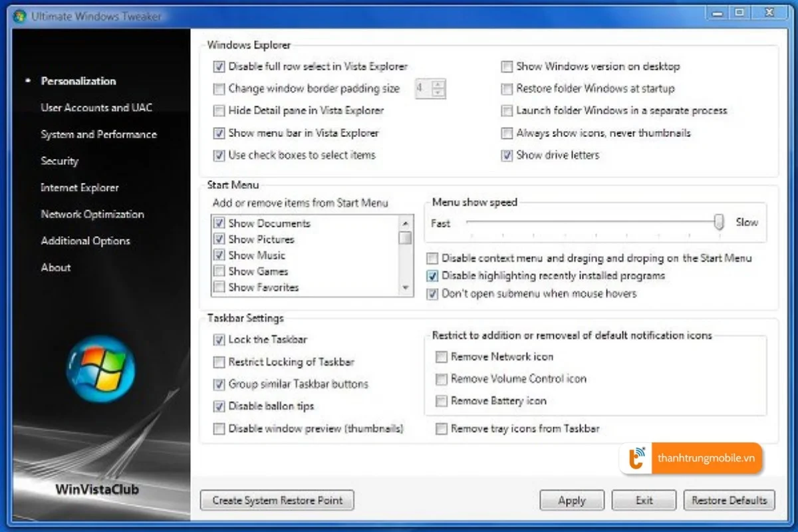Open the About page
Viewport: 798px width, 532px height.
point(56,267)
